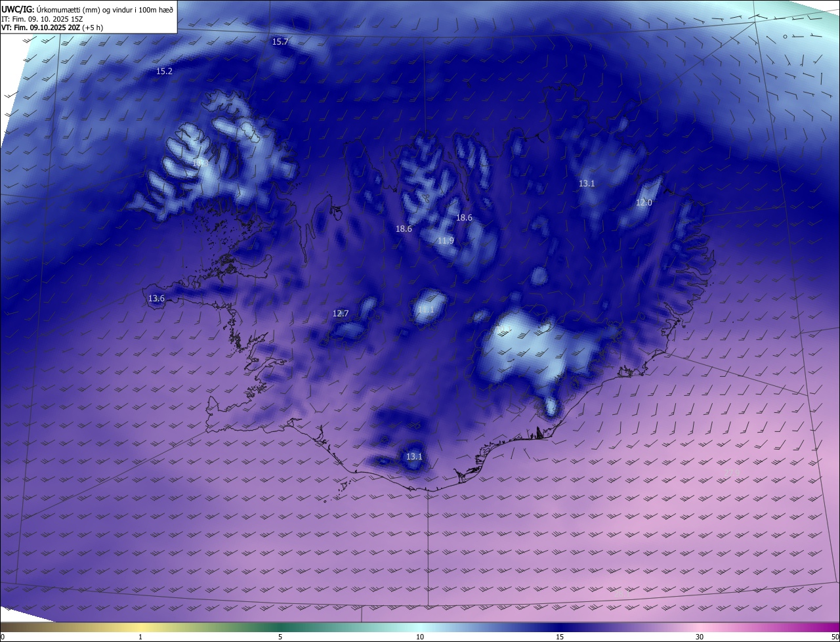This screenshot has width=840, height=642.
Task: Click the 13.1 label beside the 12.0 value
Action: (587, 183)
